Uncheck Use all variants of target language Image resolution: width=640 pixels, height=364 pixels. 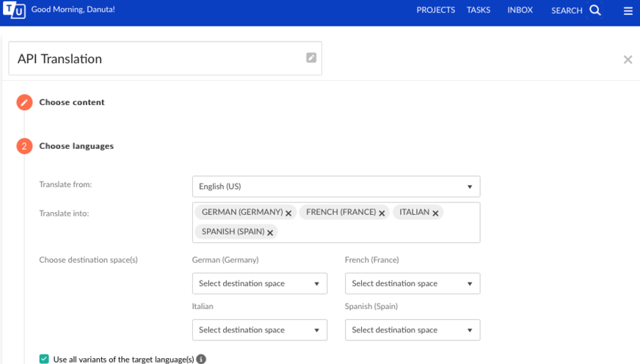45,359
